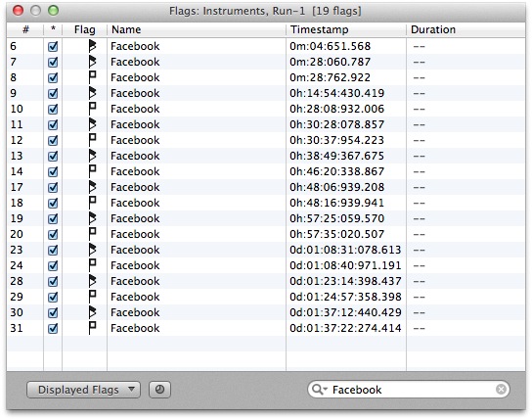Select timestamp 0h:14:54:430.419
Image resolution: width=532 pixels, height=420 pixels.
click(x=337, y=93)
